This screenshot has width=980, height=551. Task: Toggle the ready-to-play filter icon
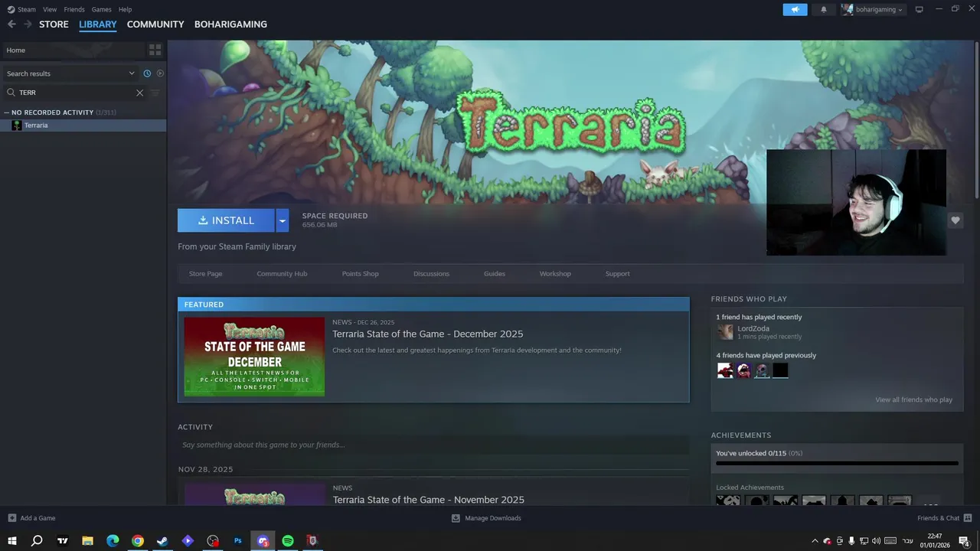point(160,73)
